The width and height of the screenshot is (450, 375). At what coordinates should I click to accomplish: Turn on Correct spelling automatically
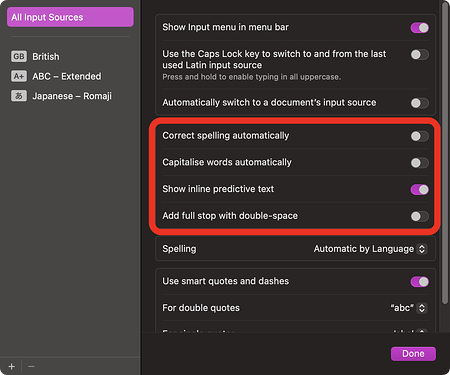420,136
